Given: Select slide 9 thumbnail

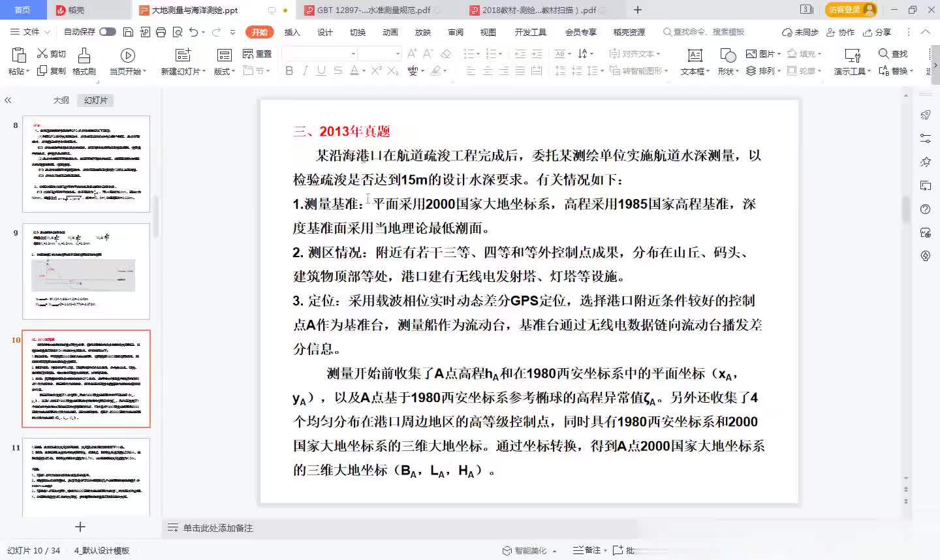Looking at the screenshot, I should [x=86, y=271].
